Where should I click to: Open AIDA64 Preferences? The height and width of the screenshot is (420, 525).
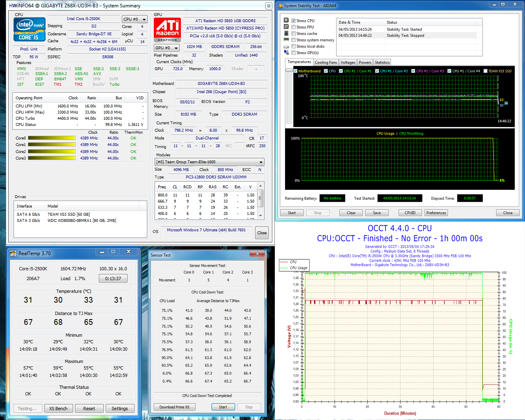point(436,213)
